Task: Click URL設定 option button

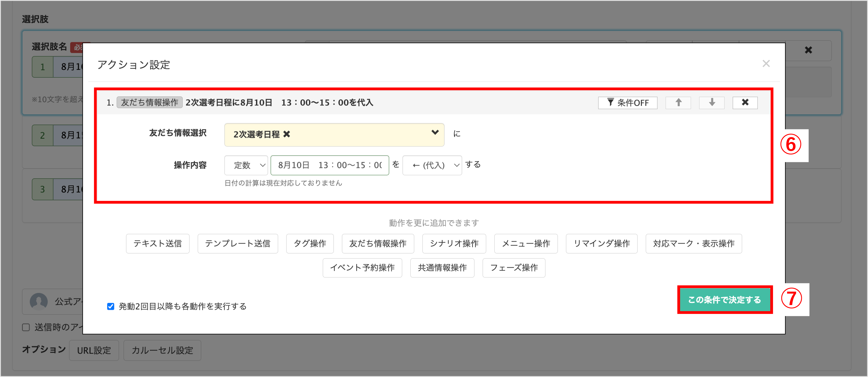Action: click(94, 350)
